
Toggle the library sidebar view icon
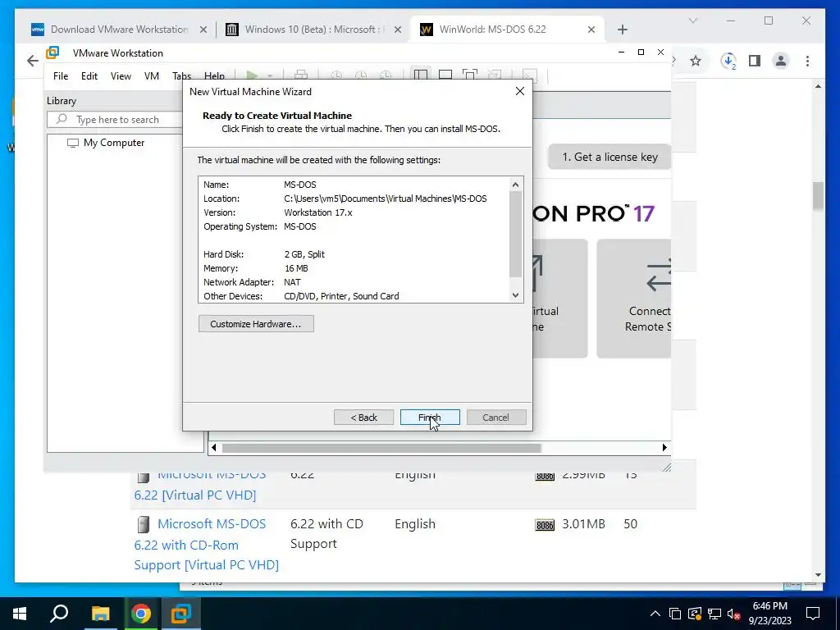click(421, 75)
